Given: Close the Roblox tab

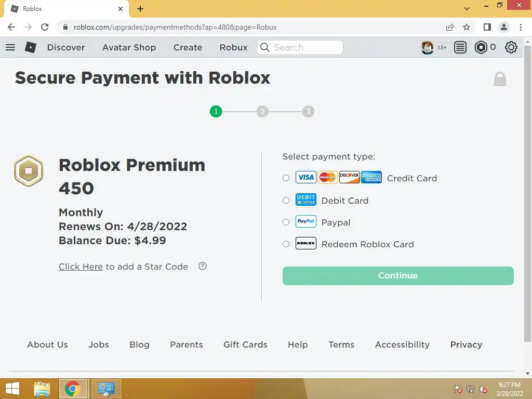Looking at the screenshot, I should [121, 9].
